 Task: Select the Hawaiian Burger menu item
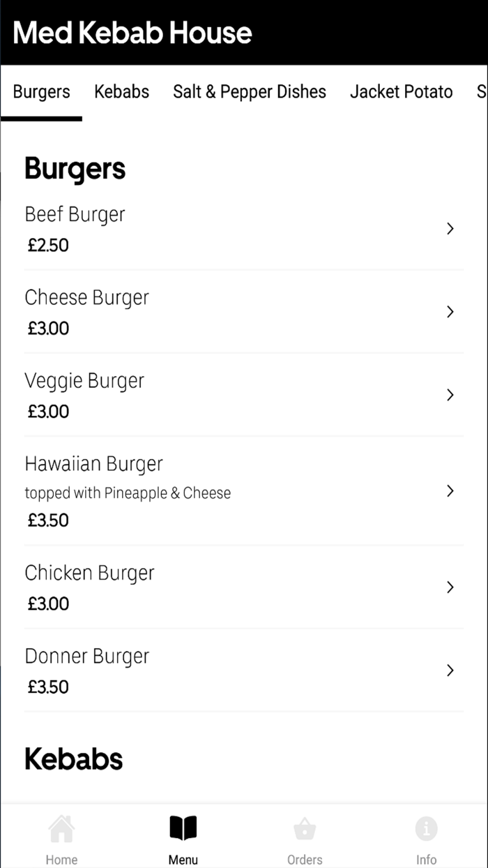click(x=93, y=463)
